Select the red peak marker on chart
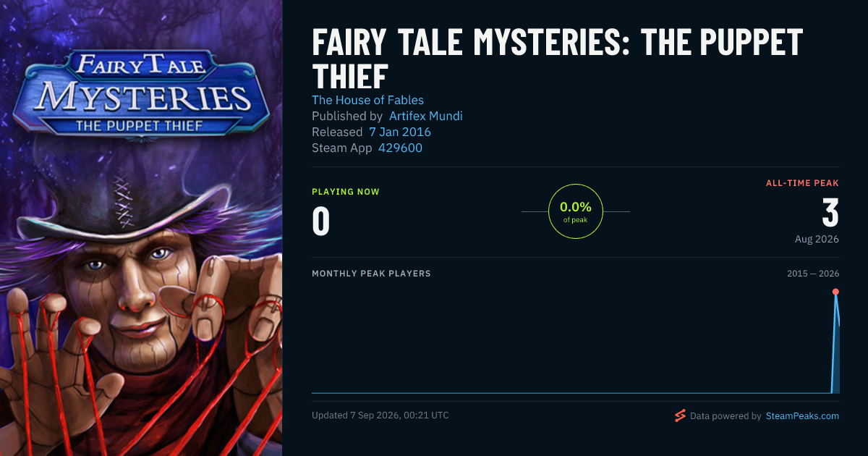This screenshot has width=868, height=456. [835, 292]
